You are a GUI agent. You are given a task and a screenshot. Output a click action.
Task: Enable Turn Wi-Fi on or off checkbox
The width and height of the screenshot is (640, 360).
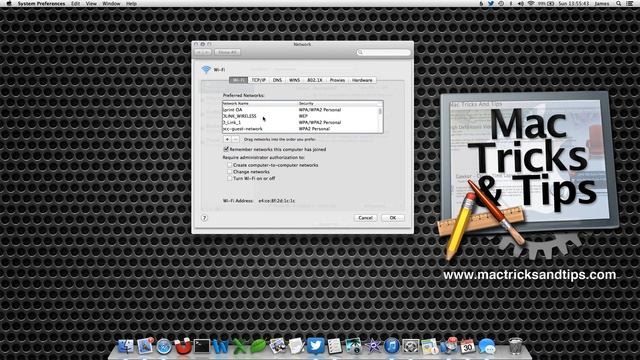[x=230, y=178]
